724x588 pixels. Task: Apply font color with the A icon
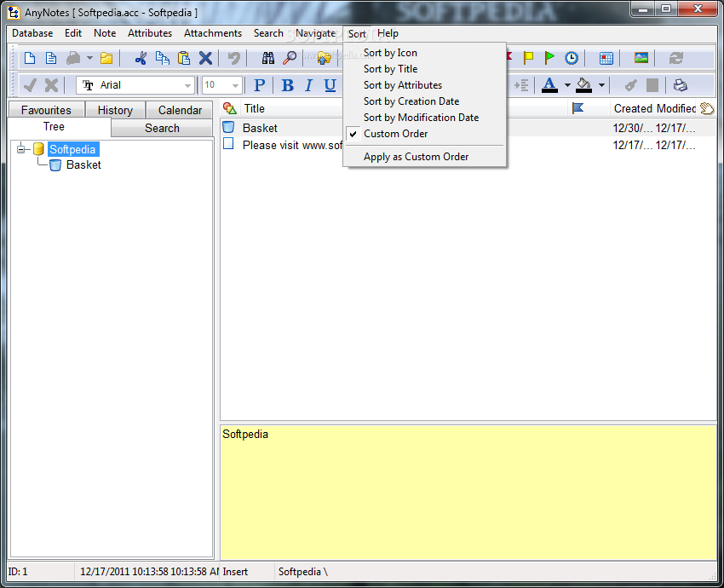(x=549, y=85)
